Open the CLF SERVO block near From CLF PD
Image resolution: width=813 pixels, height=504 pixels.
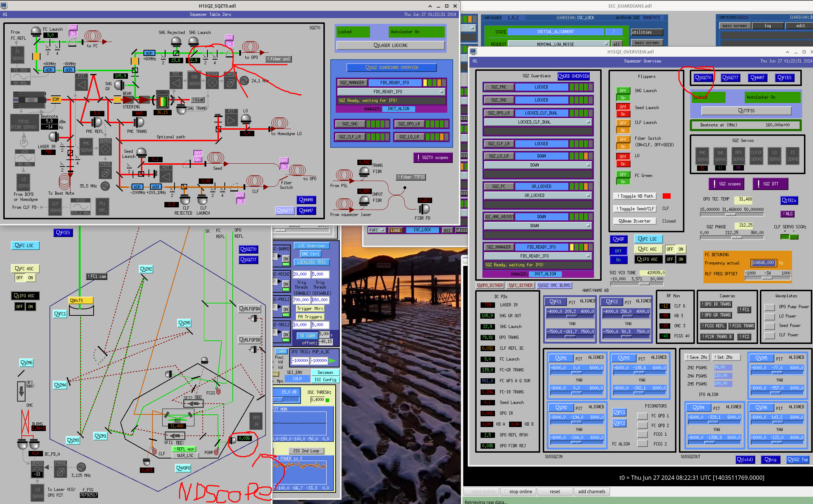click(x=55, y=207)
